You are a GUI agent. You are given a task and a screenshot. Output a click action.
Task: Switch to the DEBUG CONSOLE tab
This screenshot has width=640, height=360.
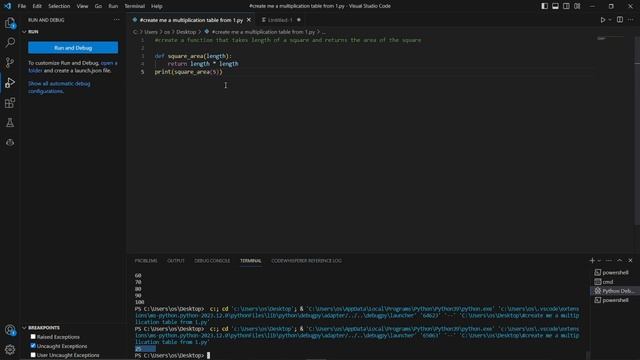pos(212,260)
